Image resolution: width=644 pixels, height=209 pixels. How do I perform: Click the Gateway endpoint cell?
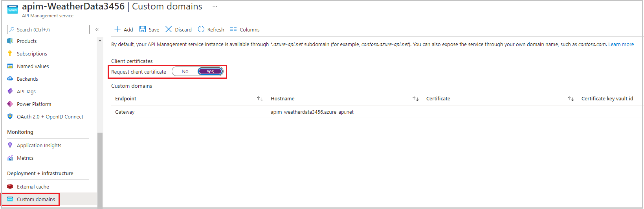(x=125, y=112)
